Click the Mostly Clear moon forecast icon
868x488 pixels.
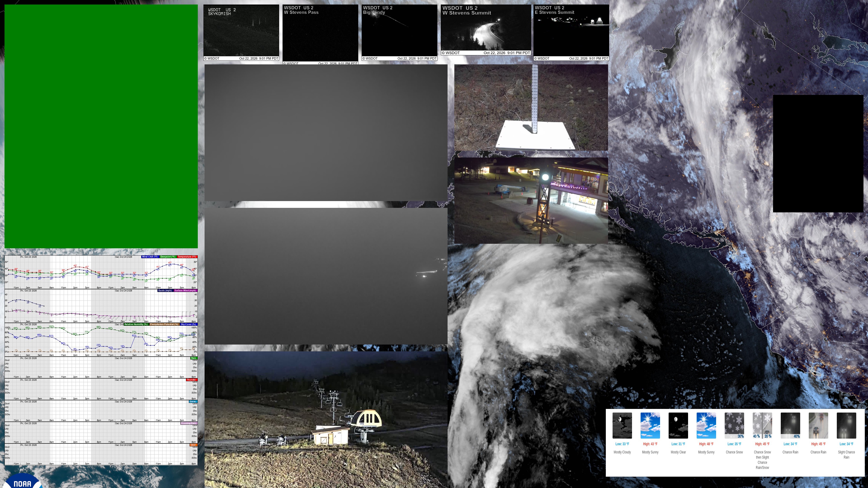point(678,425)
